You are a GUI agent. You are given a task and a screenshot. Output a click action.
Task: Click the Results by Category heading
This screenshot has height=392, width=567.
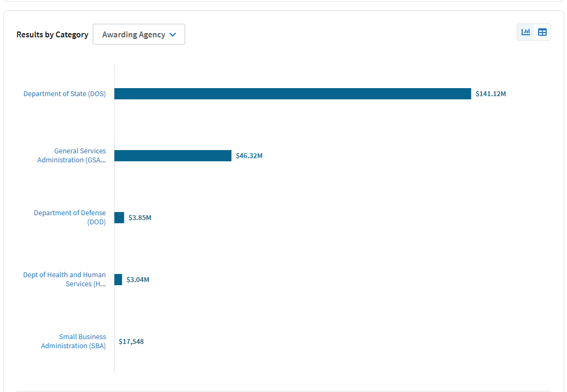52,34
